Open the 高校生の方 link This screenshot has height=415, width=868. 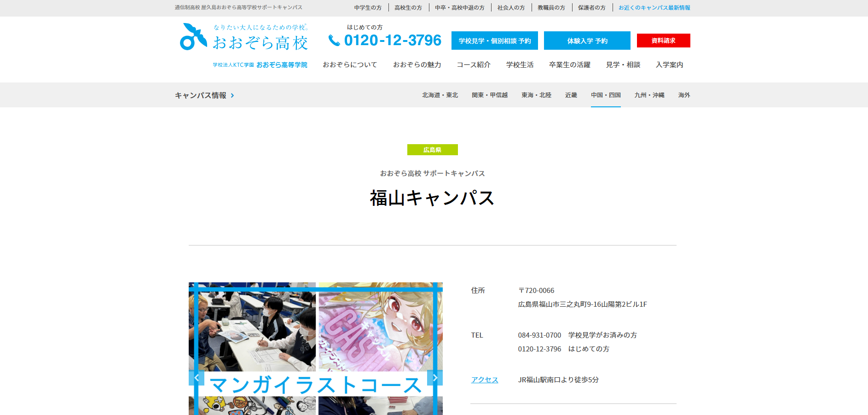pyautogui.click(x=408, y=8)
